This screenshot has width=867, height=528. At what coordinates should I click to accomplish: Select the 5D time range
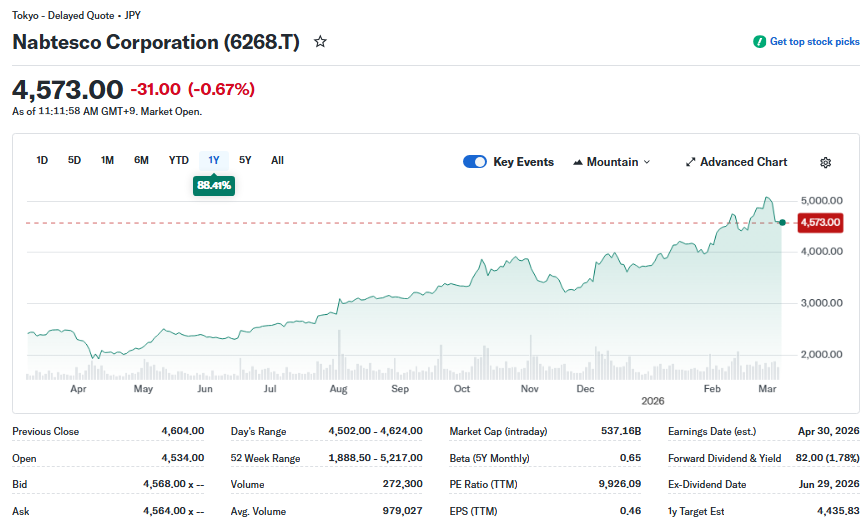(x=74, y=160)
